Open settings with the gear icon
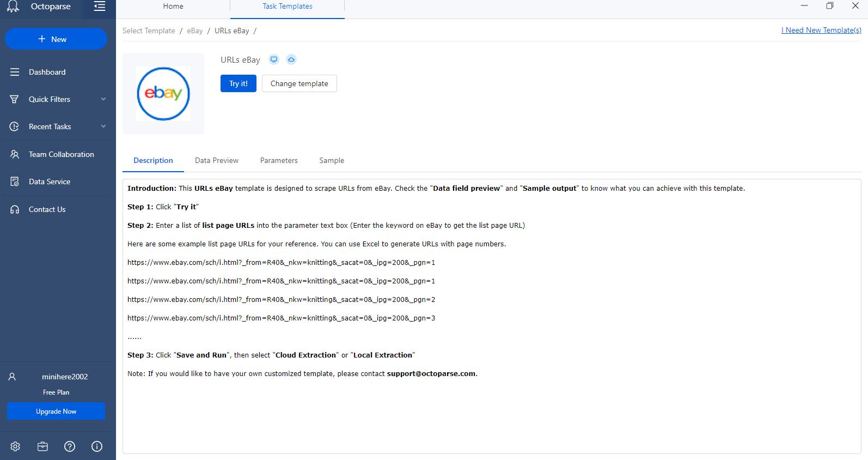The height and width of the screenshot is (460, 868). [15, 446]
